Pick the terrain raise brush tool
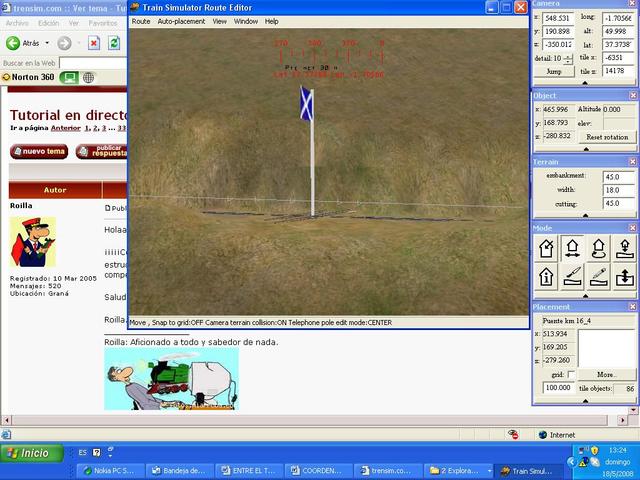640x480 pixels. pos(573,276)
